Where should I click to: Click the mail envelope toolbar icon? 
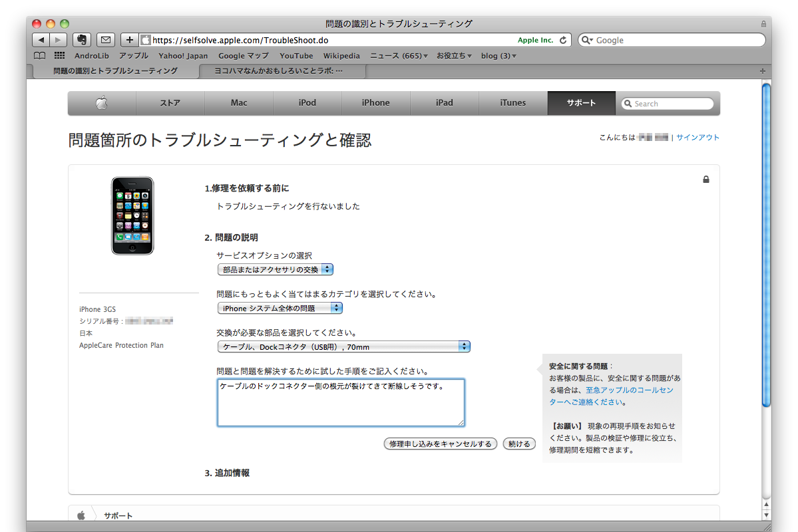pos(106,40)
